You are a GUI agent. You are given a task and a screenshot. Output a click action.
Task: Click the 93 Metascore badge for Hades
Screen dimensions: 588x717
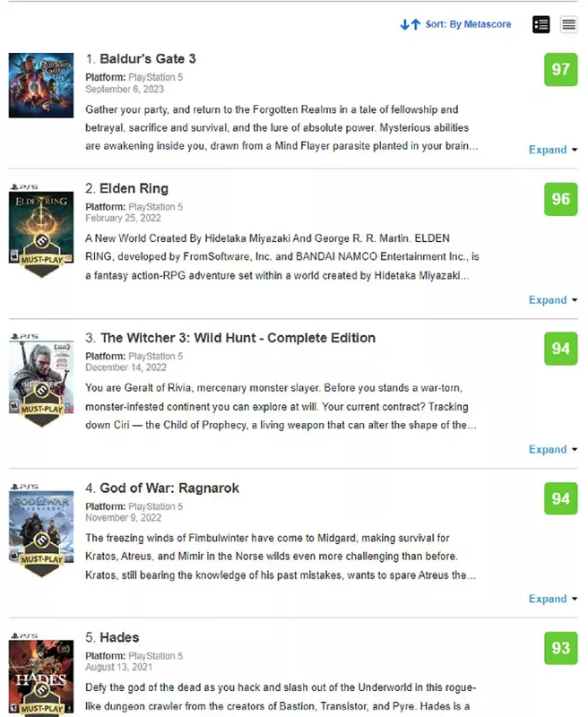pos(560,648)
